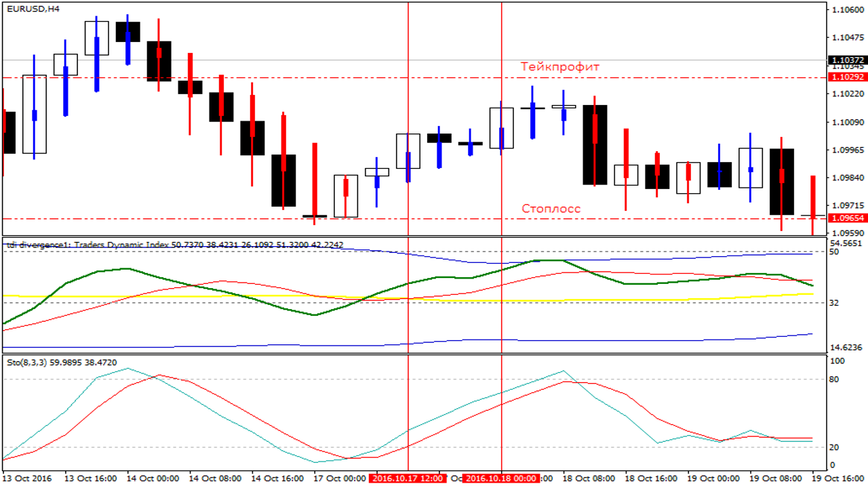Click the black 1.10372 current price tag

(847, 60)
